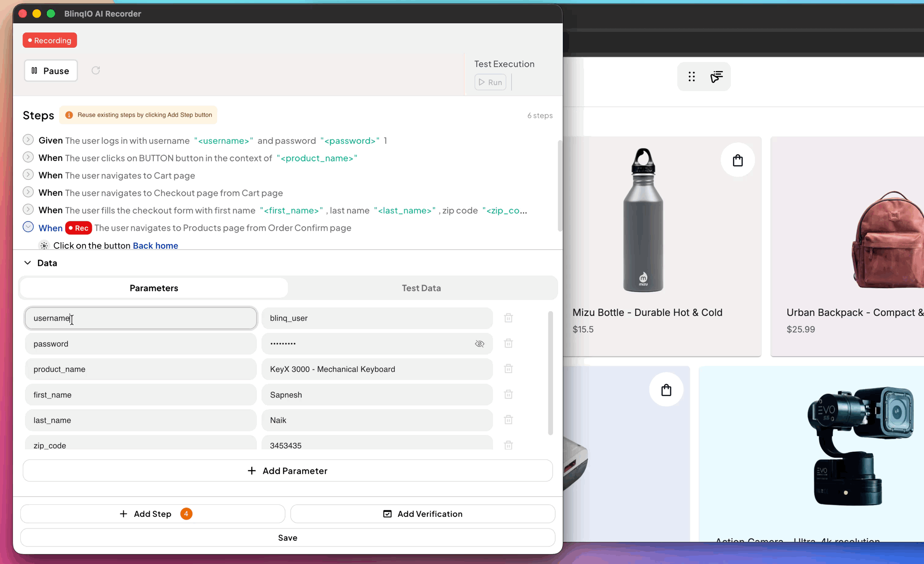924x564 pixels.
Task: Delete the last_name parameter via trash icon
Action: coord(508,420)
